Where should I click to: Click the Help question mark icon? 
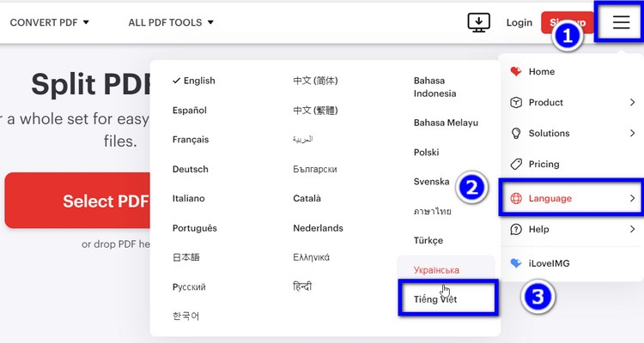(x=516, y=229)
